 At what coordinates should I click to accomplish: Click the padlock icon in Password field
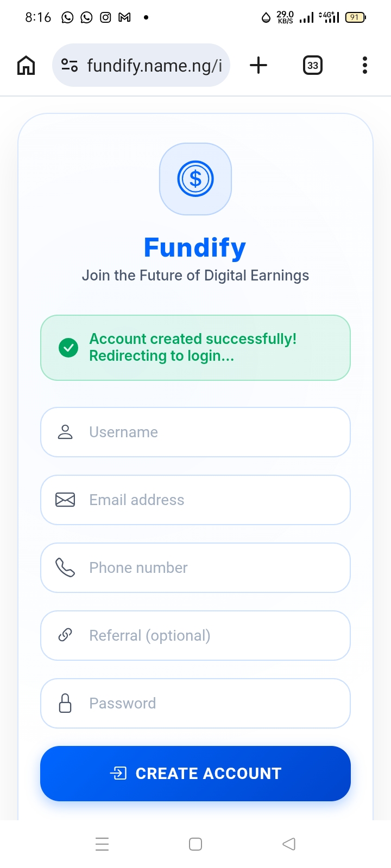tap(65, 703)
